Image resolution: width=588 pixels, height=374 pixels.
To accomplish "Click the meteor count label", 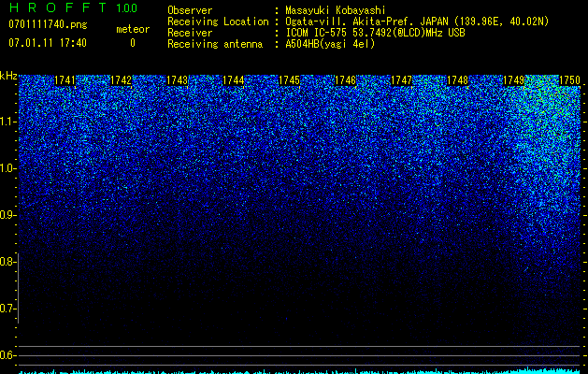I will (x=133, y=29).
